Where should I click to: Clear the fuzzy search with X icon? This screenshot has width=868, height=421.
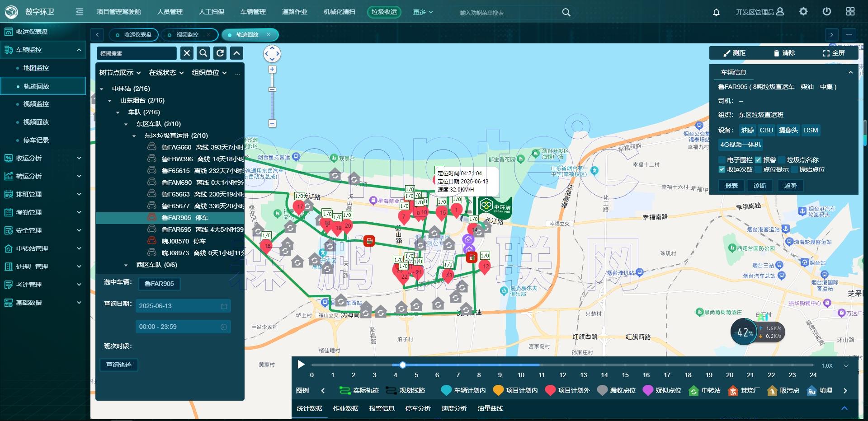point(187,53)
